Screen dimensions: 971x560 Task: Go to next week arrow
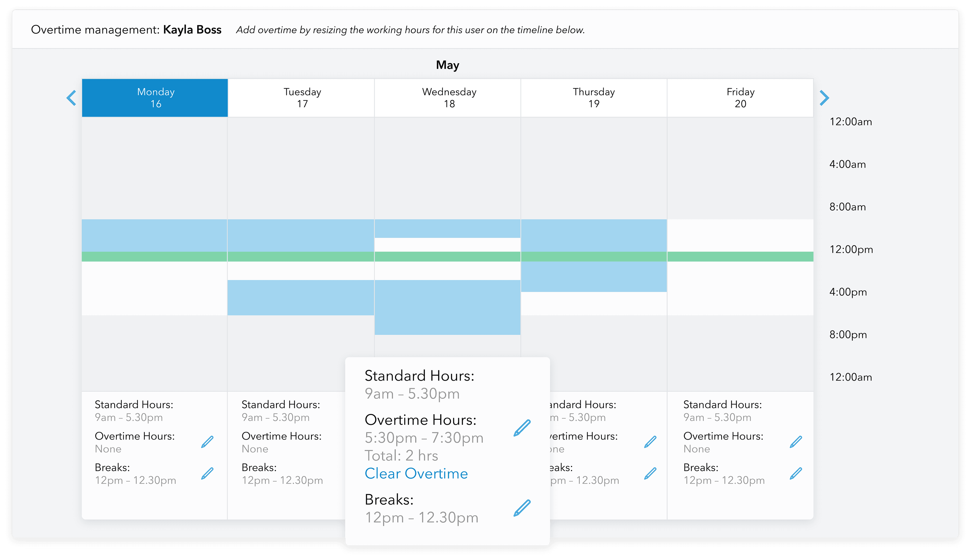click(x=824, y=98)
